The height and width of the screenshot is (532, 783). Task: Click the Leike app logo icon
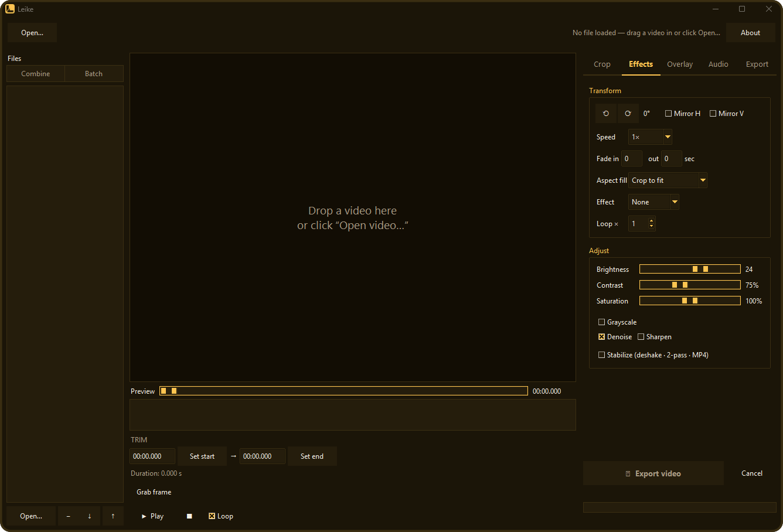coord(10,9)
